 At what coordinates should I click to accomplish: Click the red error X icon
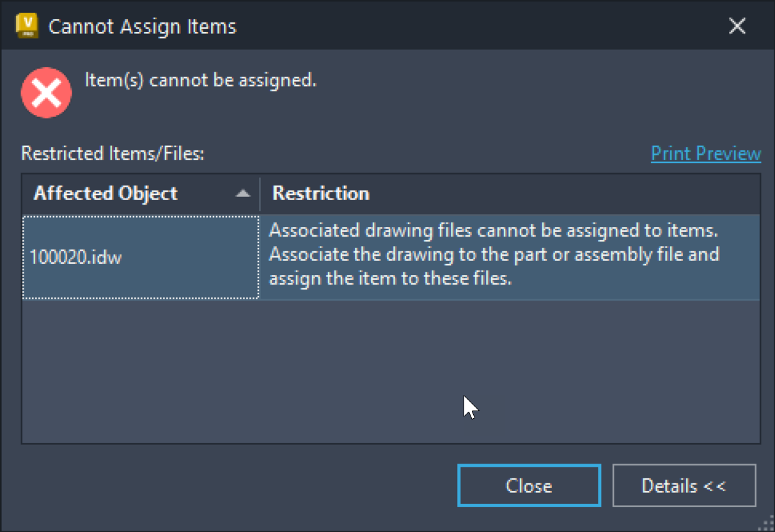46,93
